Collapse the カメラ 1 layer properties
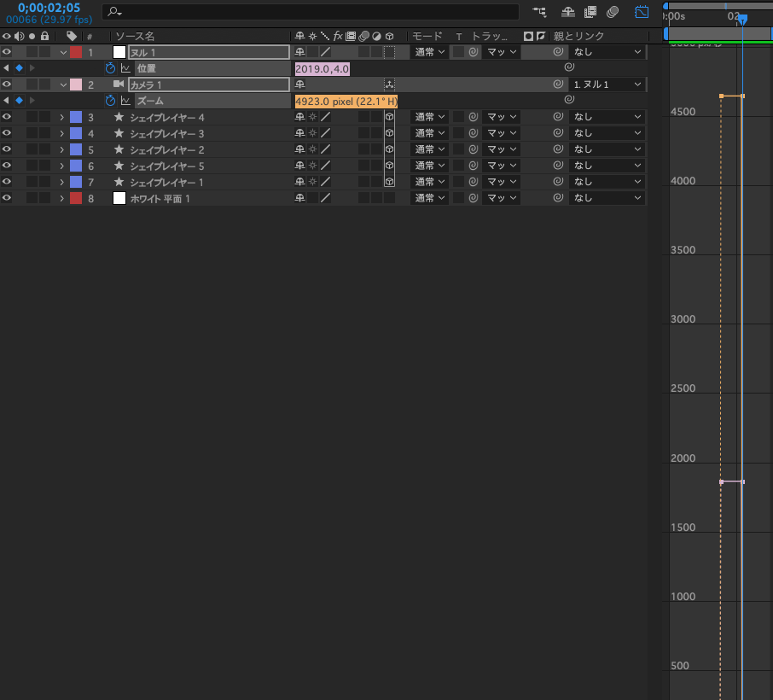 [x=63, y=85]
